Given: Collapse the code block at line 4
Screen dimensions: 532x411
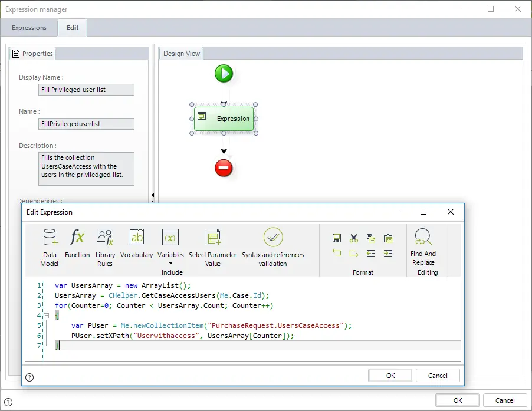Looking at the screenshot, I should click(47, 315).
